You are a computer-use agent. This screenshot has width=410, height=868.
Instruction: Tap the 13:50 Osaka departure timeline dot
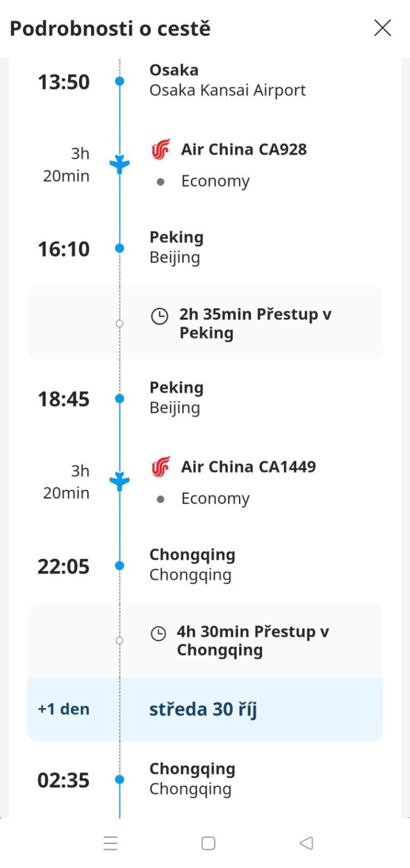[x=120, y=81]
